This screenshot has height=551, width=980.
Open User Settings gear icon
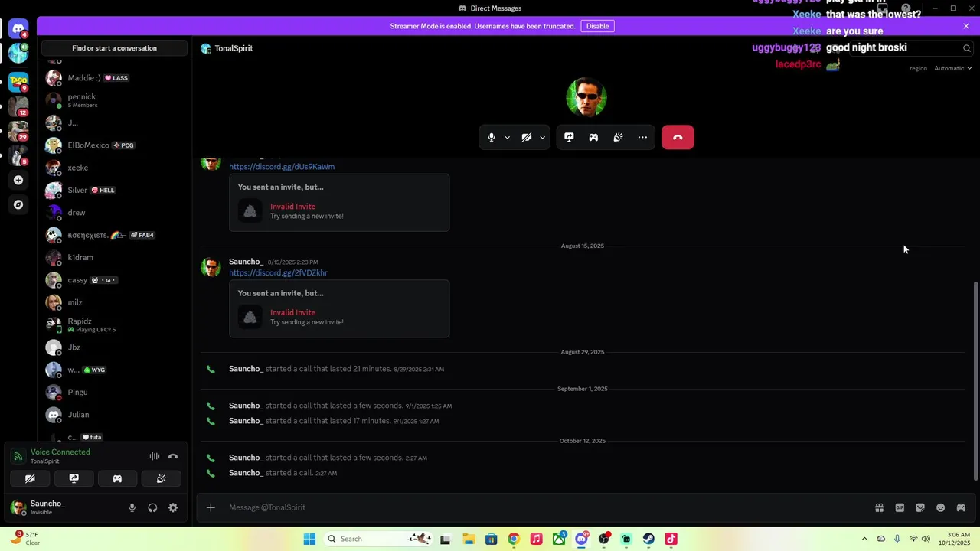click(x=173, y=507)
